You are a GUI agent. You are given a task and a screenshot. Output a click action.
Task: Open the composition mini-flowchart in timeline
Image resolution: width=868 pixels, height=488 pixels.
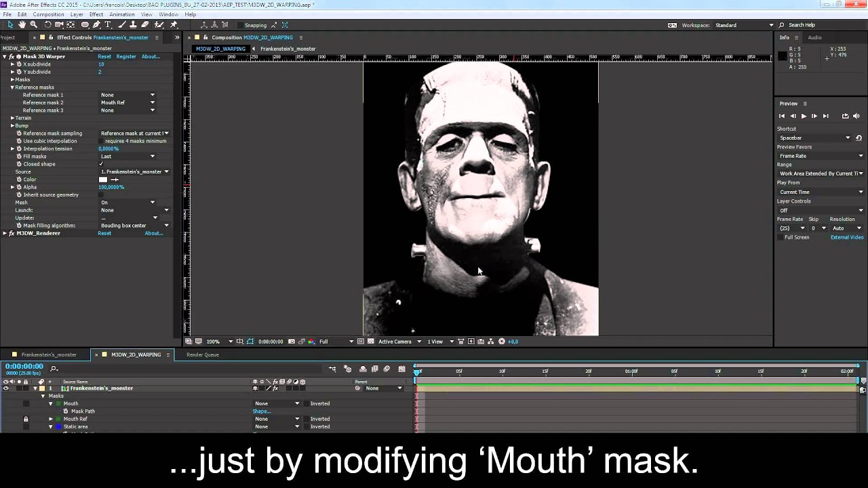tap(332, 369)
